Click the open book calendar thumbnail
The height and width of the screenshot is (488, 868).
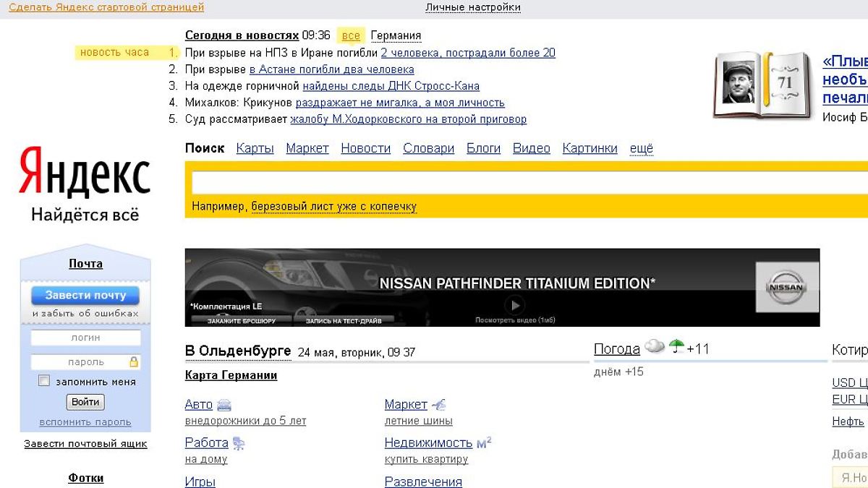[763, 85]
